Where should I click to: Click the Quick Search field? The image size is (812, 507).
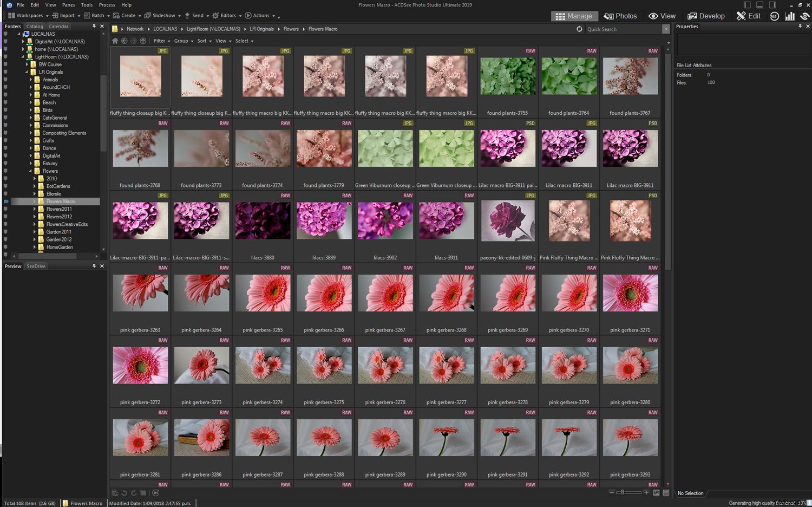pyautogui.click(x=623, y=29)
